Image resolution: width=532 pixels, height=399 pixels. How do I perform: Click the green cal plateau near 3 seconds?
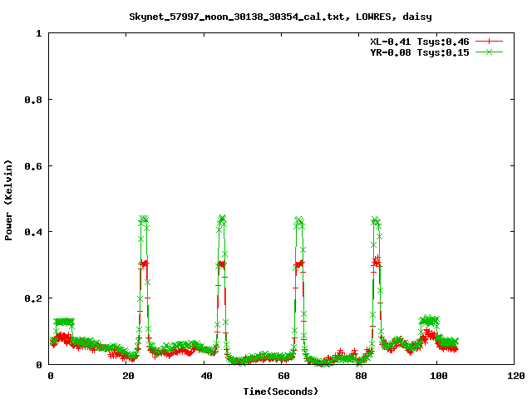(x=64, y=322)
